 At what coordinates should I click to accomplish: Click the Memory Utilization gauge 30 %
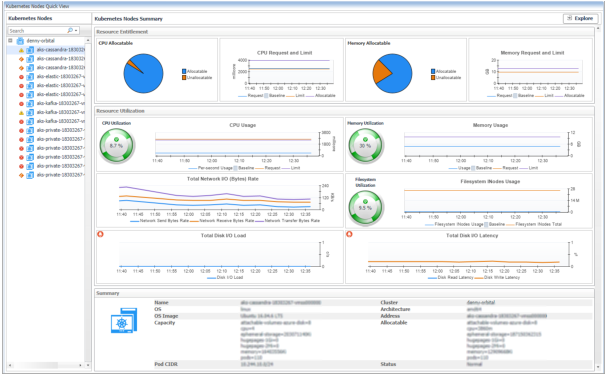point(365,146)
